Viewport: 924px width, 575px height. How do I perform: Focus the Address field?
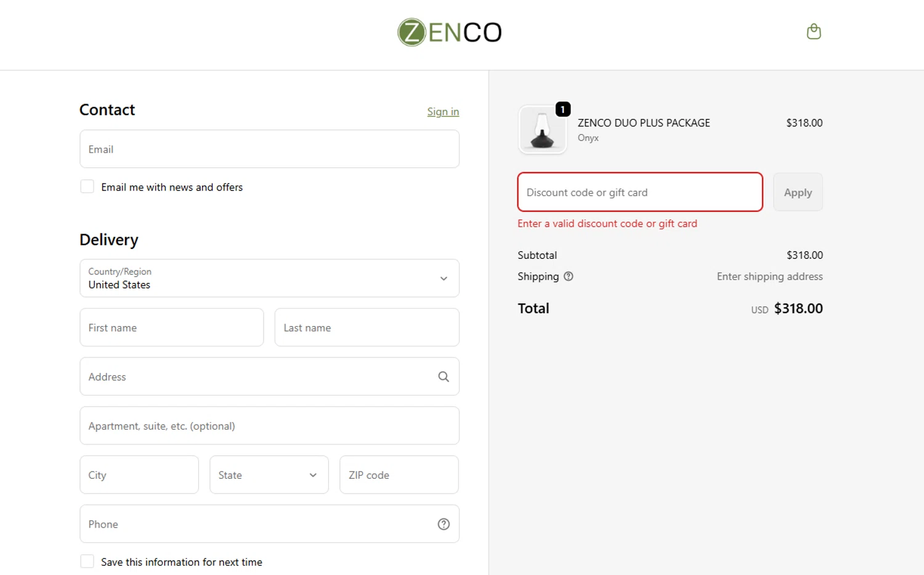(269, 377)
